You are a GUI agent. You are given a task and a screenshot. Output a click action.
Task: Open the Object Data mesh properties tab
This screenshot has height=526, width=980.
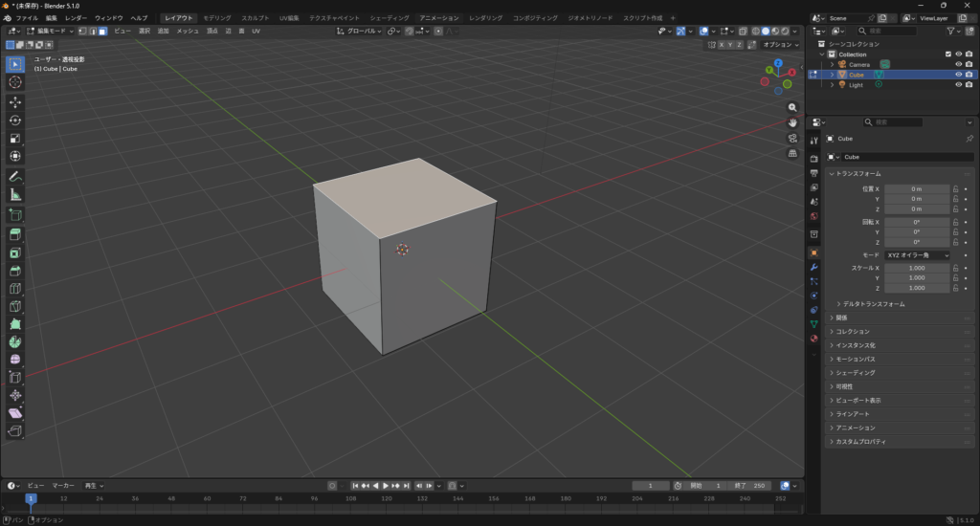[x=813, y=324]
